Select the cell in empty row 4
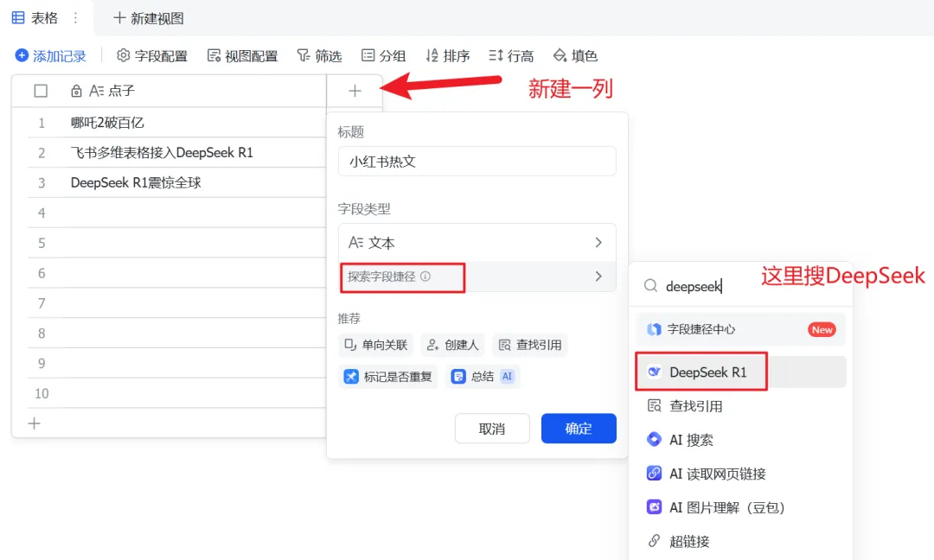934x560 pixels. pos(196,213)
